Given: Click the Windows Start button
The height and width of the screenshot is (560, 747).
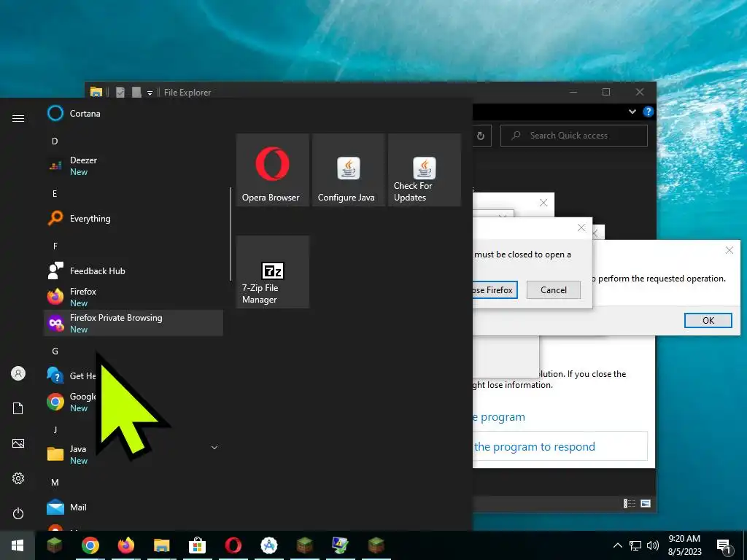Looking at the screenshot, I should tap(18, 545).
